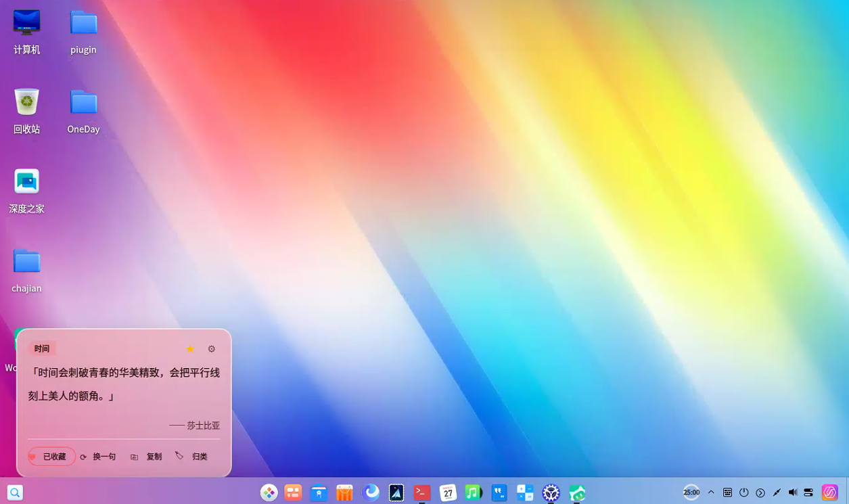Select the chajian folder on the desktop

[26, 271]
